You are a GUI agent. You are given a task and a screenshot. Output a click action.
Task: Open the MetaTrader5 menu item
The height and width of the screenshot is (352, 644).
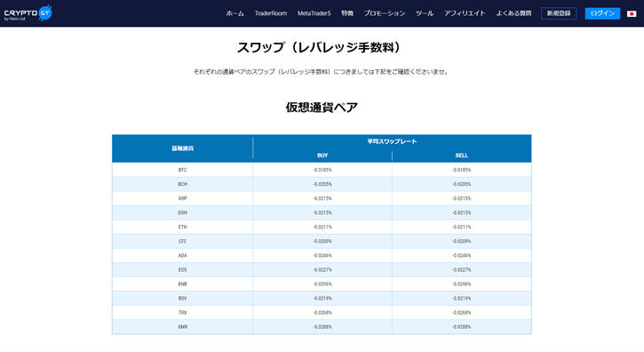pos(314,13)
